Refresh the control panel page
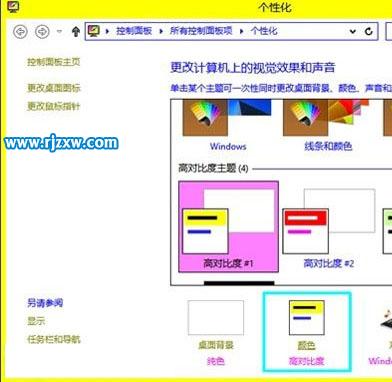Screen dimensions: 392x382 coord(368,31)
